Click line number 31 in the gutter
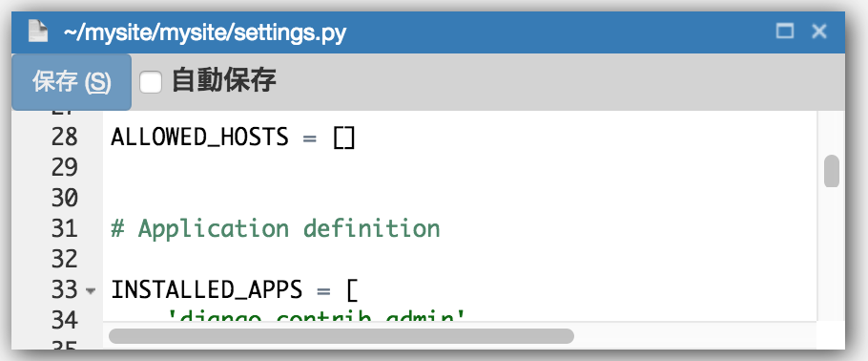The image size is (868, 361). (65, 228)
